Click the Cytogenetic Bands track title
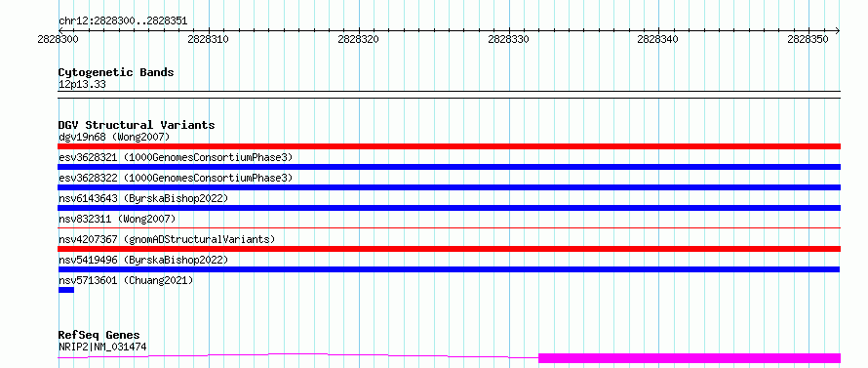The image size is (868, 368). point(116,72)
